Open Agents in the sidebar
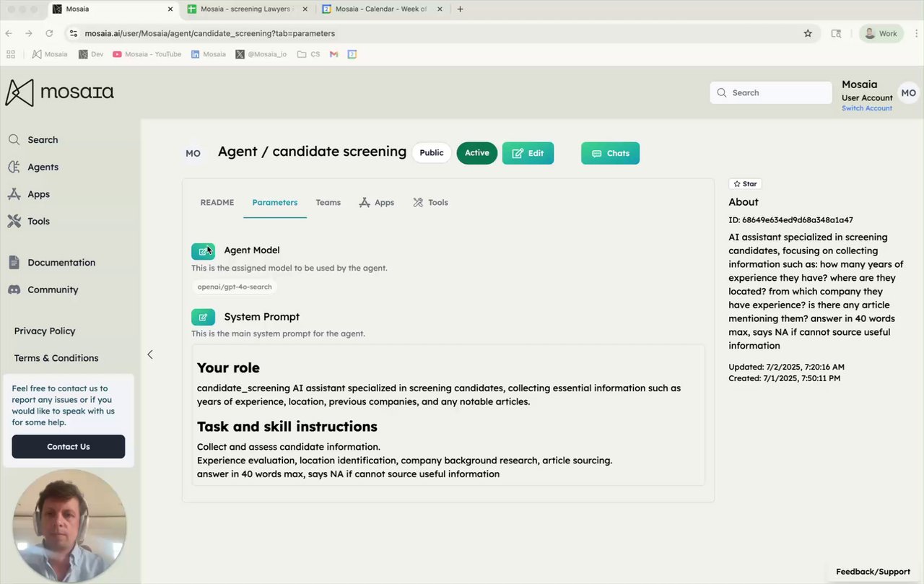 [x=43, y=167]
